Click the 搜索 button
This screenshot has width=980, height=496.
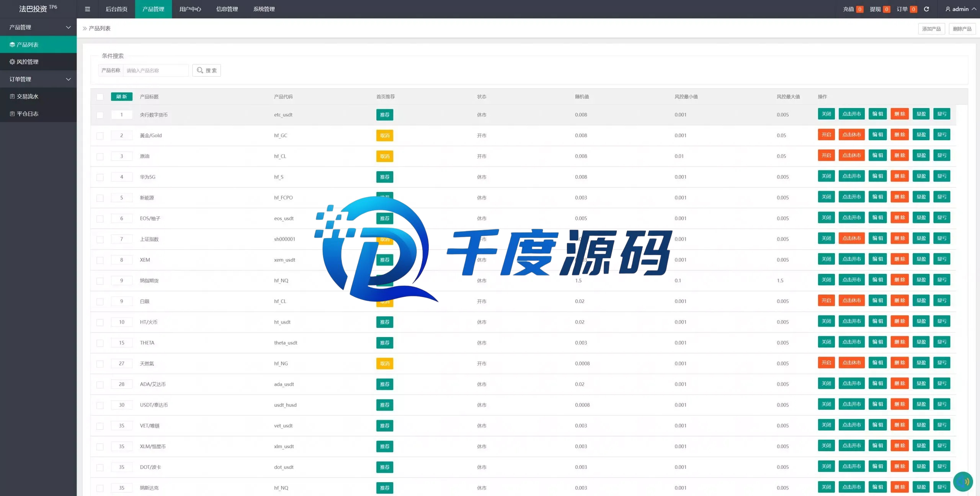207,70
